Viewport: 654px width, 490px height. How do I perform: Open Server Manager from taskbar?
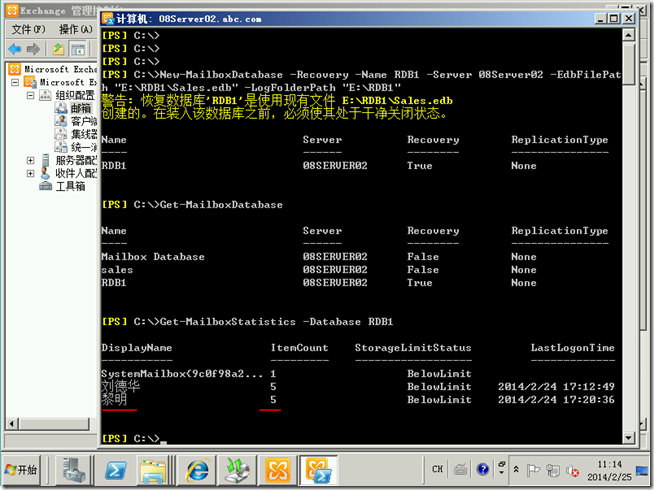point(74,470)
